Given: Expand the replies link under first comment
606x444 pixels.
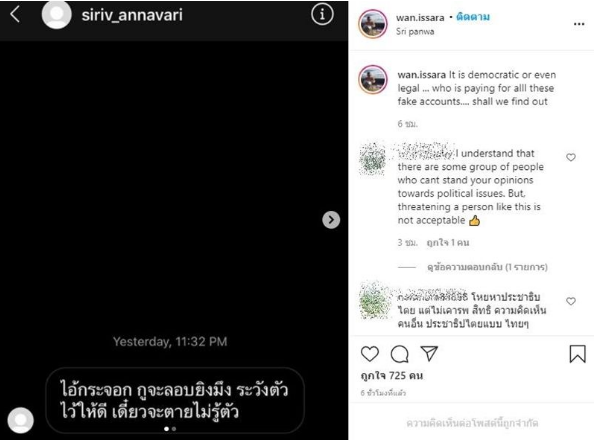Looking at the screenshot, I should pyautogui.click(x=487, y=267).
